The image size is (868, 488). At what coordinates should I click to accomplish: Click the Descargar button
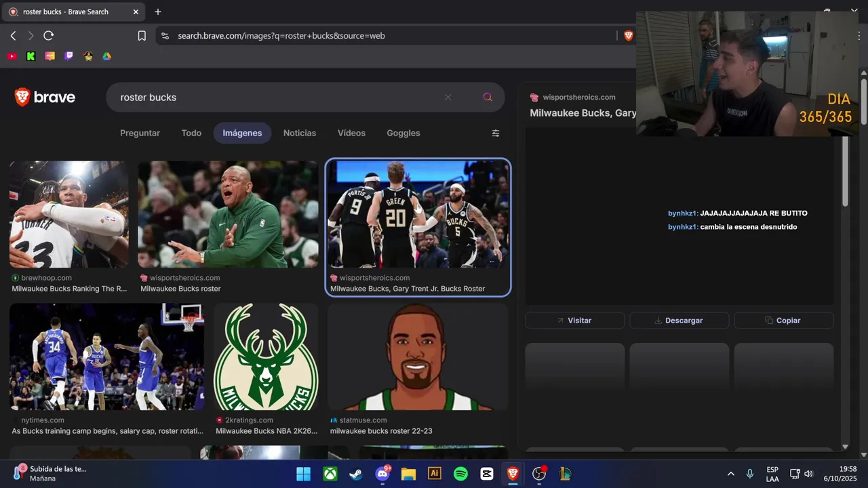click(x=679, y=321)
